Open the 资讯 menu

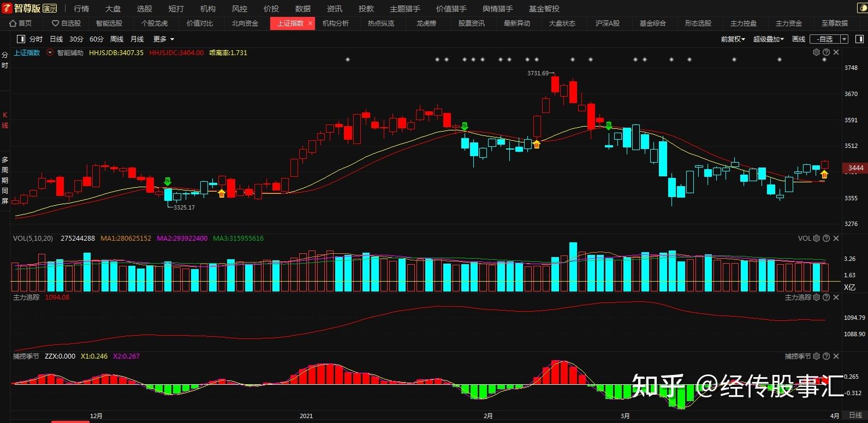click(x=335, y=9)
